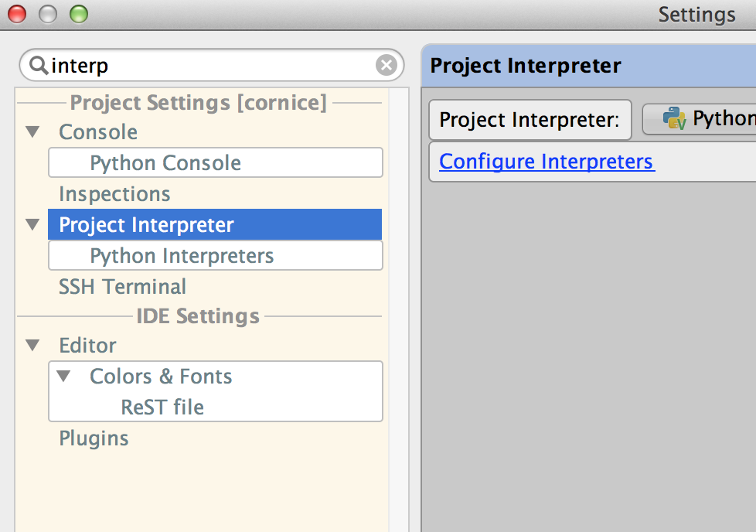Screen dimensions: 756x532
Task: Collapse the Editor section arrow
Action: (32, 346)
